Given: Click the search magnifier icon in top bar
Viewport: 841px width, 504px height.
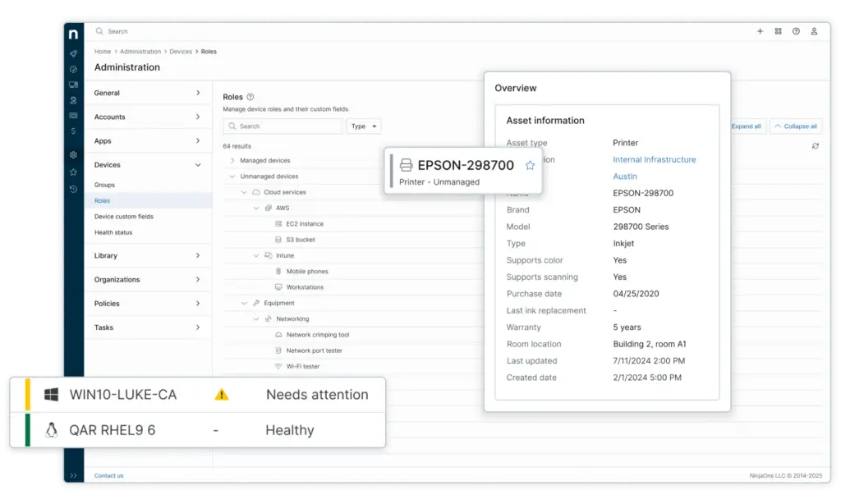Looking at the screenshot, I should [99, 31].
